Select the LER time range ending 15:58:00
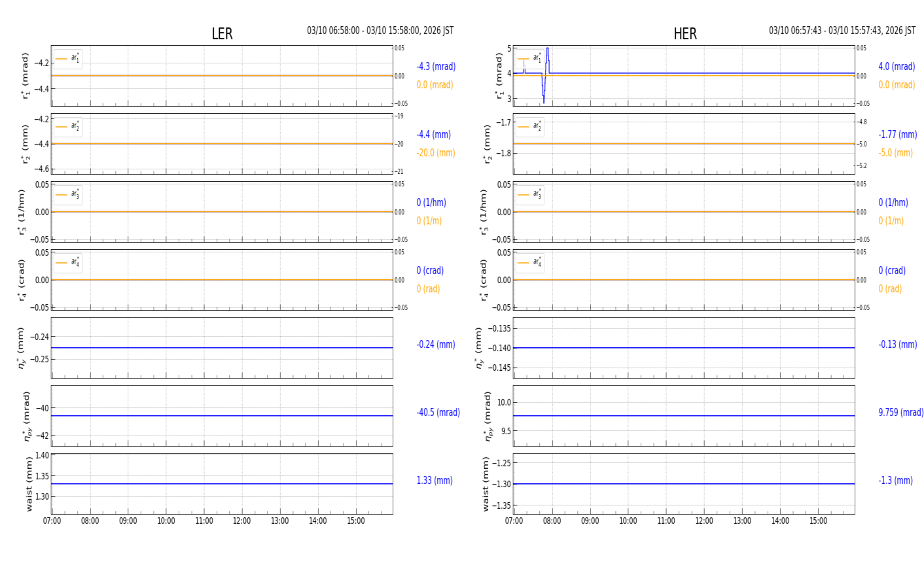Image resolution: width=924 pixels, height=565 pixels. click(380, 31)
